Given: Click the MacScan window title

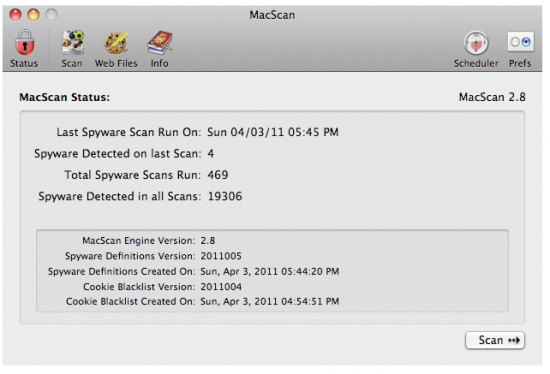Looking at the screenshot, I should coord(272,15).
